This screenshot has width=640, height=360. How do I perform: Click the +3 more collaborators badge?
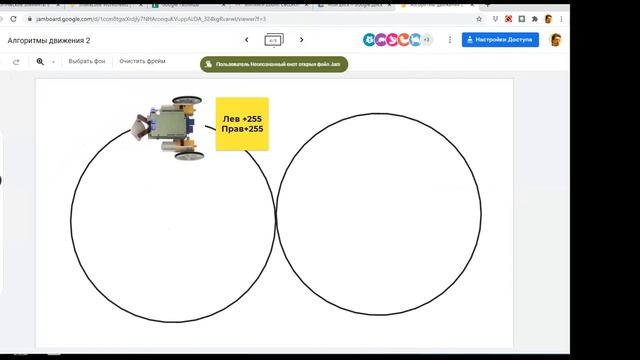point(427,40)
